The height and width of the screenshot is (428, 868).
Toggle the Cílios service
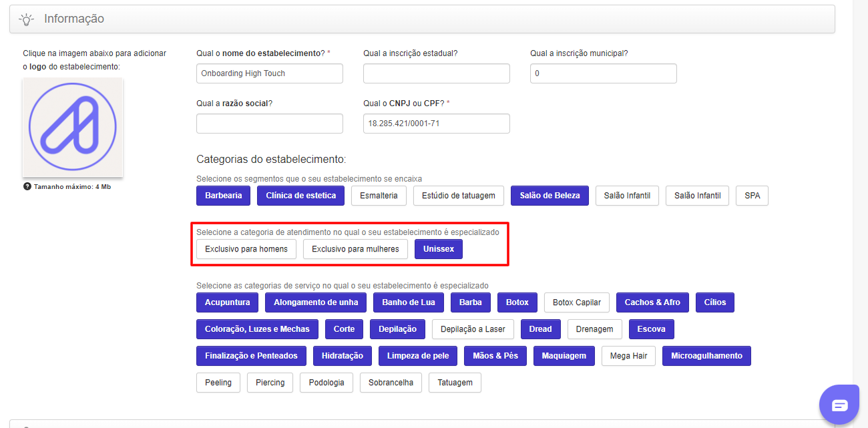point(715,302)
